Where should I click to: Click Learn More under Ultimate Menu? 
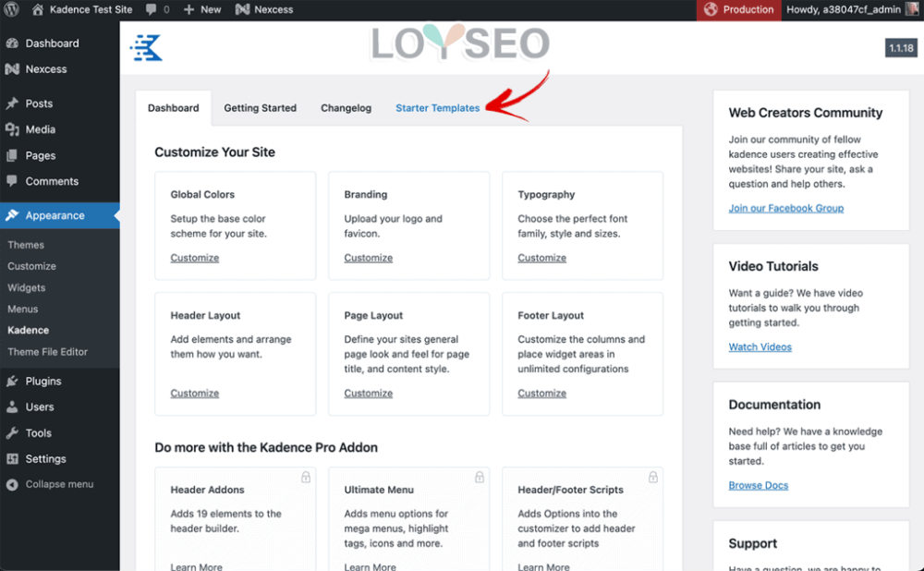coord(371,566)
